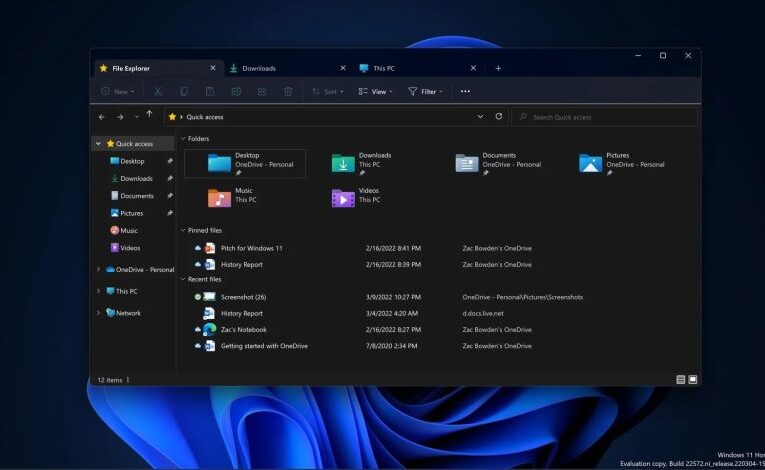The height and width of the screenshot is (470, 765).
Task: Click the yellow star icon in address bar
Action: coord(172,117)
